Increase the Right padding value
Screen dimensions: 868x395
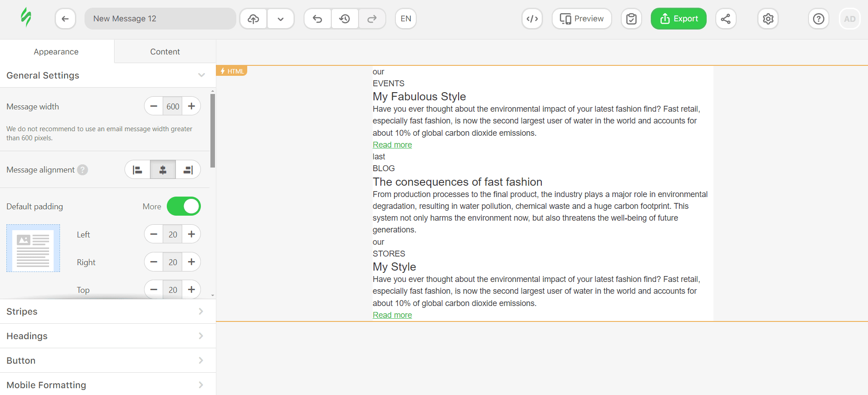191,262
